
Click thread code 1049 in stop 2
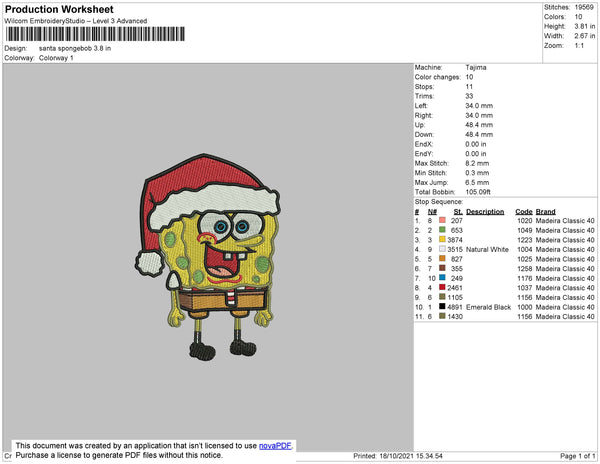pos(525,230)
